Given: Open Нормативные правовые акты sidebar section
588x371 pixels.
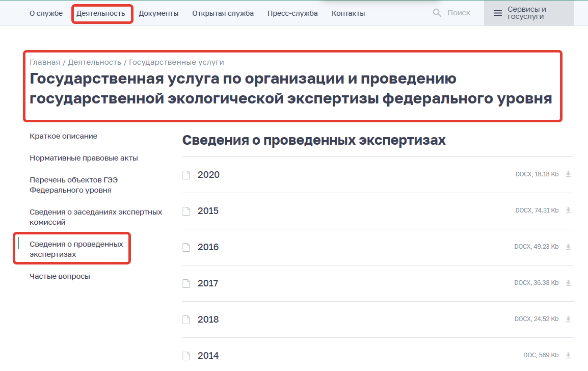Looking at the screenshot, I should click(x=84, y=158).
